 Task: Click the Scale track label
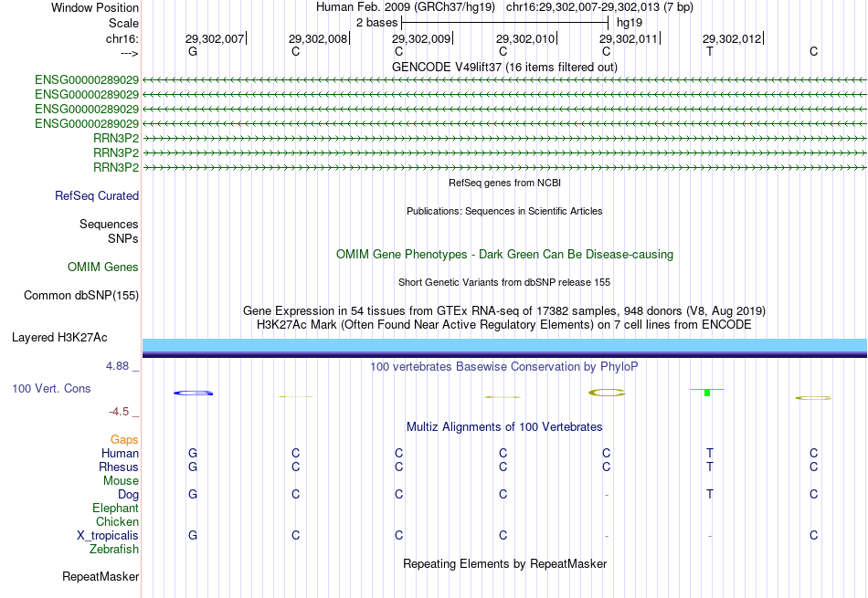coord(123,23)
